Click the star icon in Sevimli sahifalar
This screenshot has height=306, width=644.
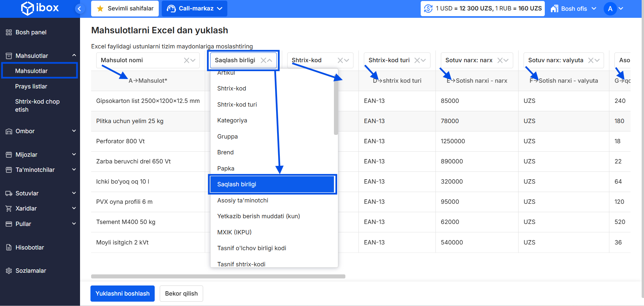100,9
